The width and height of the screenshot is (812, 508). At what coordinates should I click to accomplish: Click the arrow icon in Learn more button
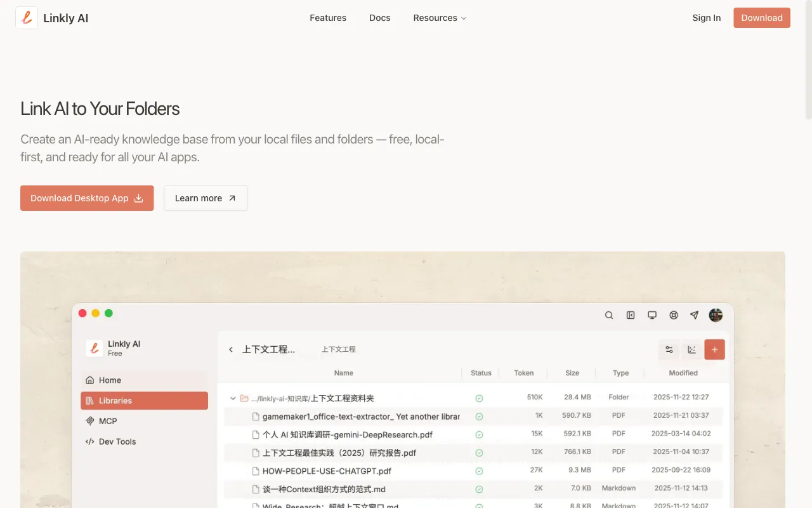[232, 198]
